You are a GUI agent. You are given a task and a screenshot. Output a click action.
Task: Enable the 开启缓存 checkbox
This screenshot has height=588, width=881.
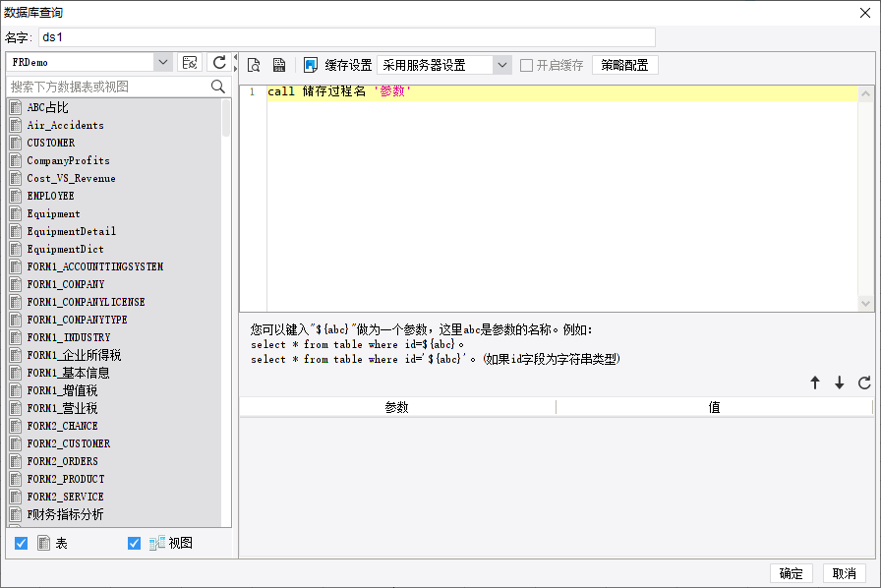click(x=526, y=65)
